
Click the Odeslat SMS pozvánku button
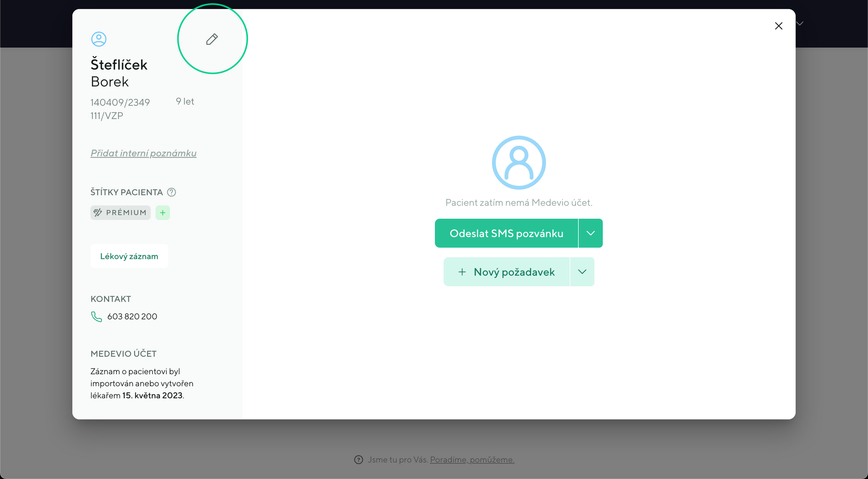506,233
